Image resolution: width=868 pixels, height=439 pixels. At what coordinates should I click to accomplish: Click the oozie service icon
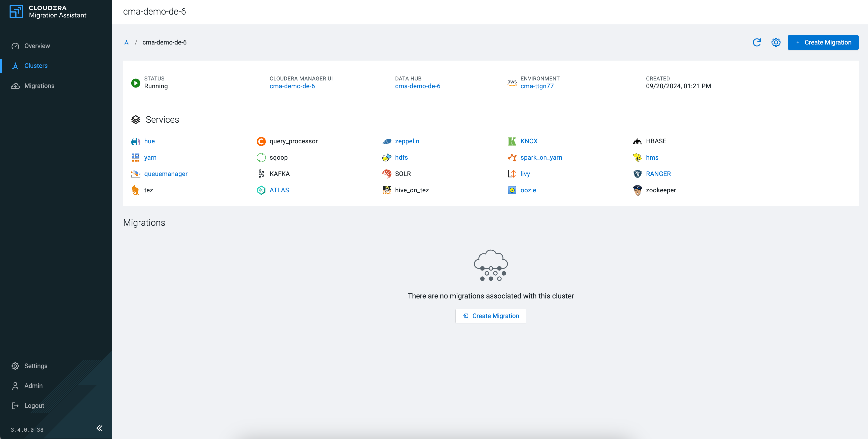pos(512,190)
